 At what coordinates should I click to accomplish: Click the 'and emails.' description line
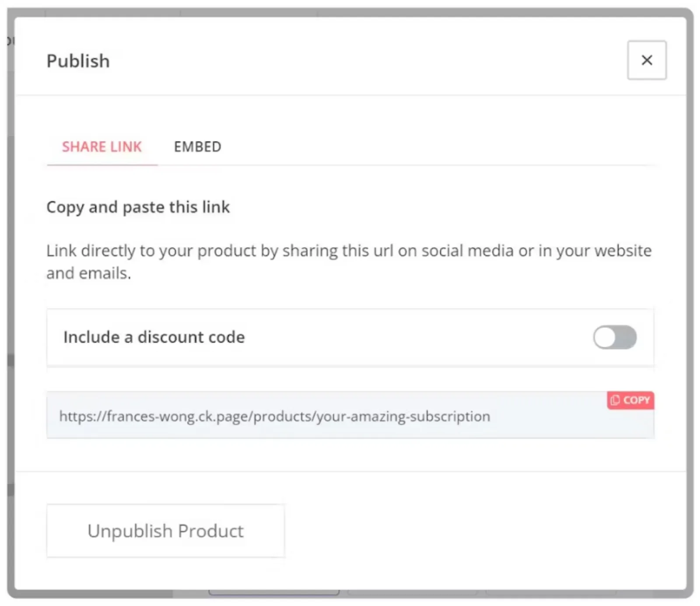point(89,273)
